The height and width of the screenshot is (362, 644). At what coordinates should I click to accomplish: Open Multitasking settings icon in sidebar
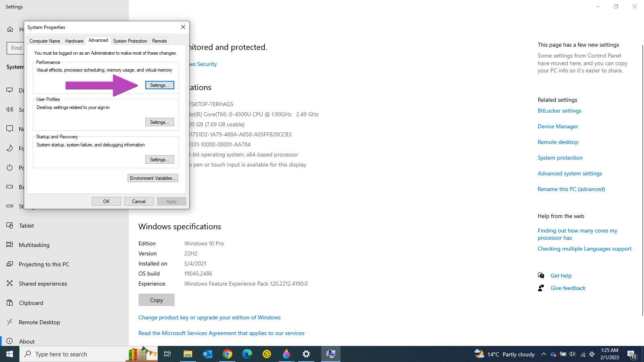10,245
